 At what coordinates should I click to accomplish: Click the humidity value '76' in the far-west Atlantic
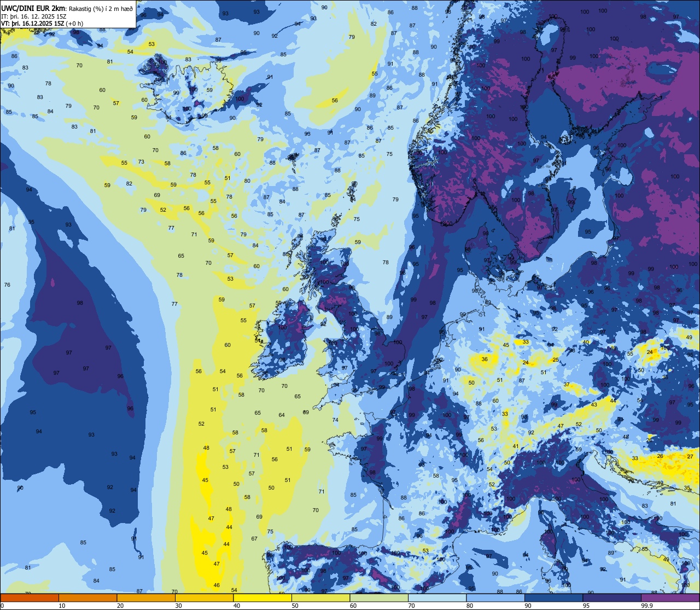pos(7,285)
